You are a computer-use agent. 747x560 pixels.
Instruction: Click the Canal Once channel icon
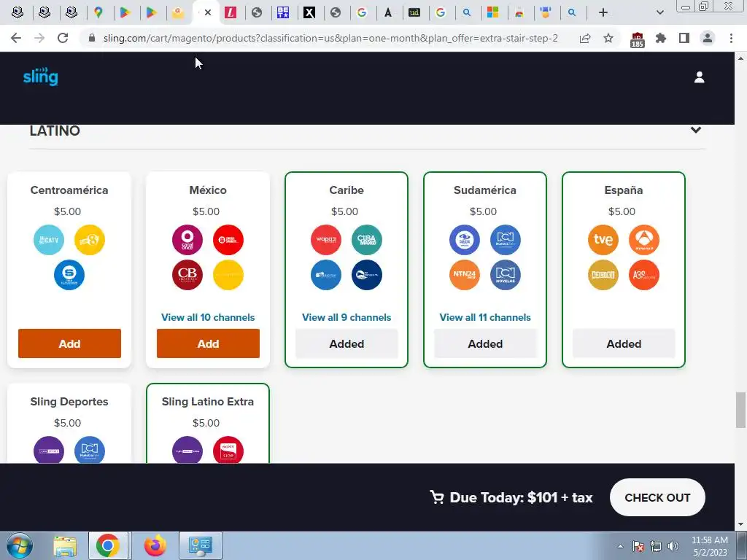pyautogui.click(x=187, y=239)
